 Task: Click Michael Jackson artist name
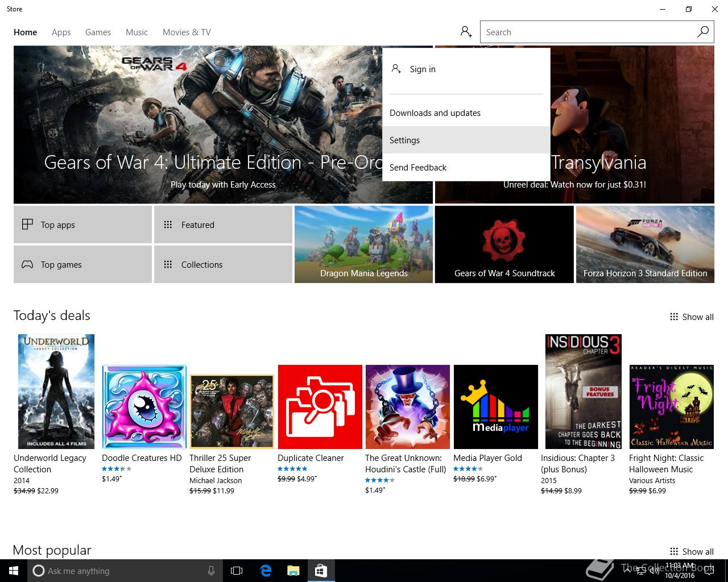216,481
